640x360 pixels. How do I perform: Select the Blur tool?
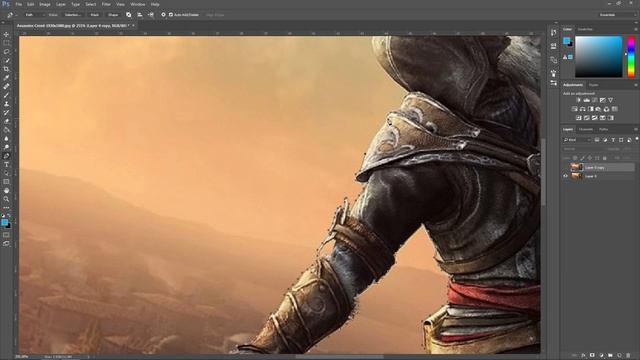click(6, 138)
